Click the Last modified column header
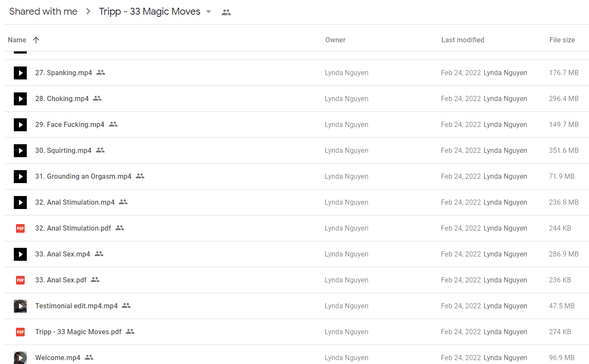Screen dimensions: 589x364 click(463, 40)
